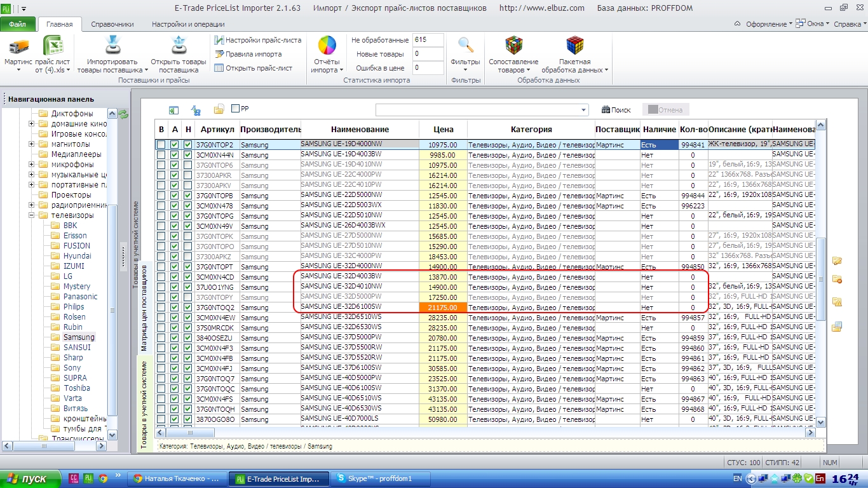Switch to the Справочники ribbon tab
This screenshot has width=868, height=488.
click(112, 24)
